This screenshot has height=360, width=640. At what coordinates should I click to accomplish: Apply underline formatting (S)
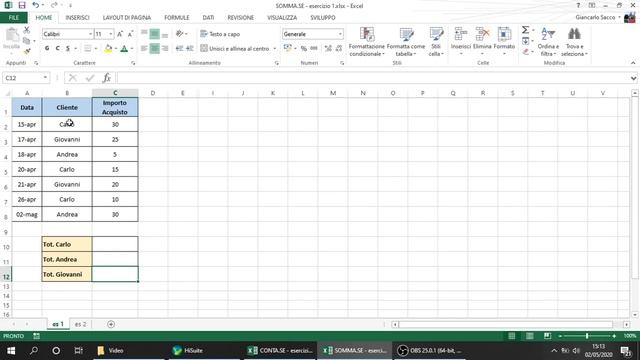pos(68,48)
